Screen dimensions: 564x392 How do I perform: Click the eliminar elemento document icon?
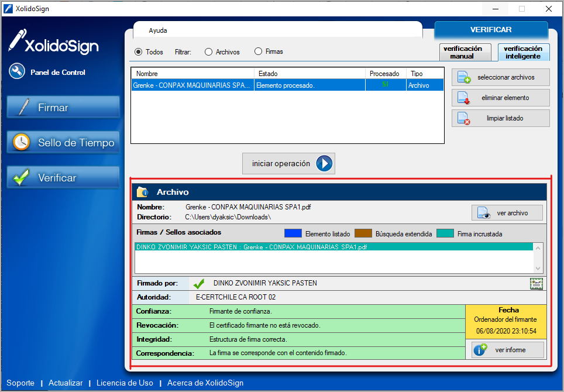pyautogui.click(x=463, y=98)
